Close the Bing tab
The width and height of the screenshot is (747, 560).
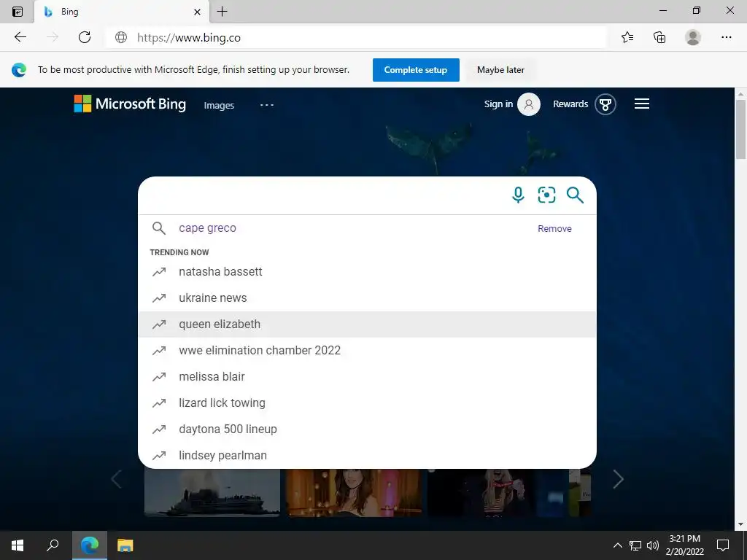point(197,12)
